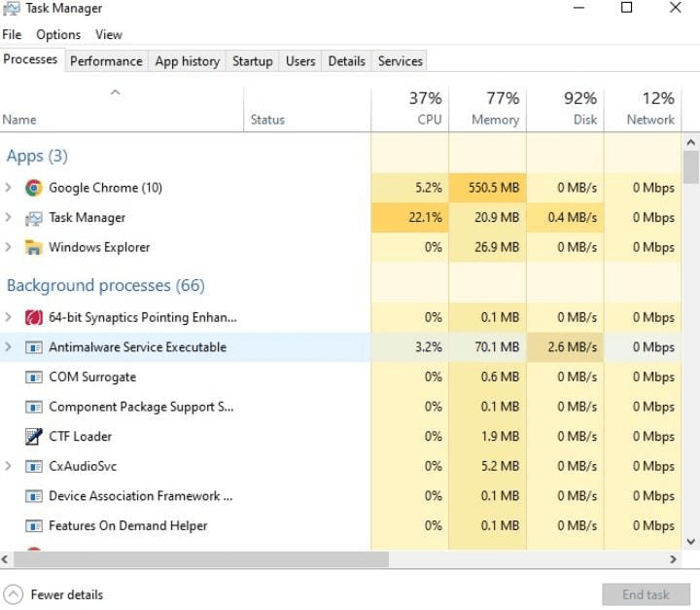Image resolution: width=700 pixels, height=610 pixels.
Task: Click the CTF Loader pen icon
Action: (x=34, y=437)
